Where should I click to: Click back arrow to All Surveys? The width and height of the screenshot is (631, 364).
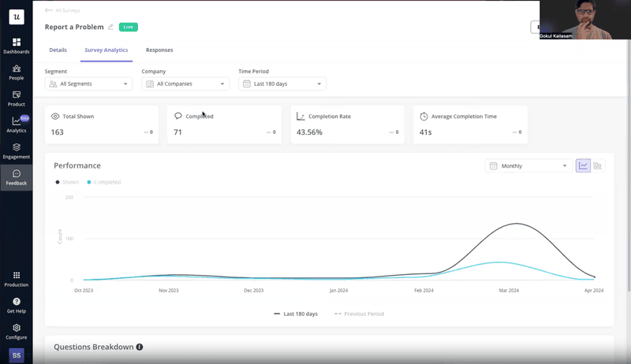click(48, 10)
